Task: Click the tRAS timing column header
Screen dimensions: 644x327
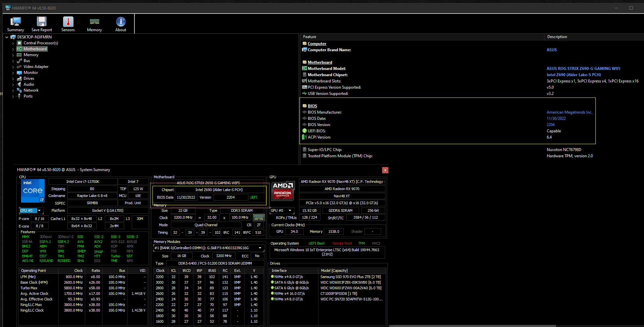Action: [x=212, y=271]
